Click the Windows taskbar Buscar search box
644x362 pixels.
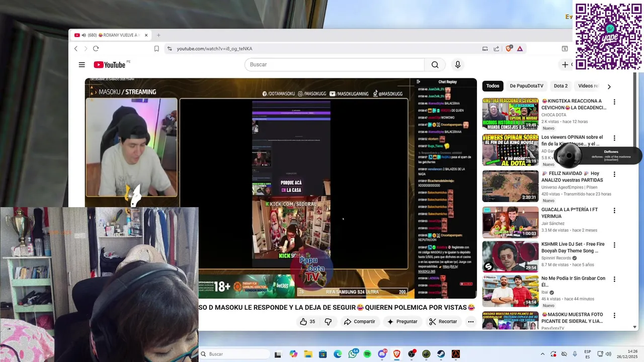[x=234, y=354]
